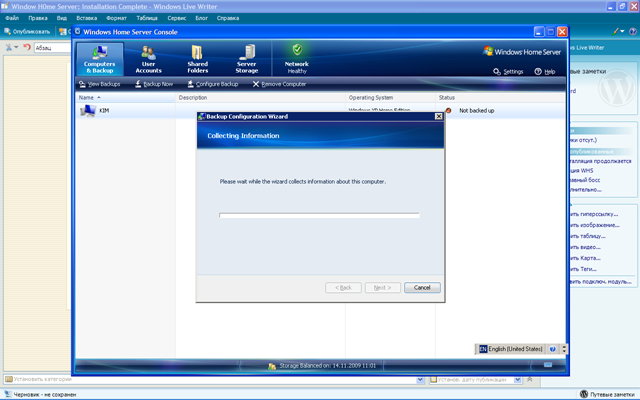The image size is (640, 400).
Task: Open the Network Healthy status tab
Action: [x=297, y=59]
